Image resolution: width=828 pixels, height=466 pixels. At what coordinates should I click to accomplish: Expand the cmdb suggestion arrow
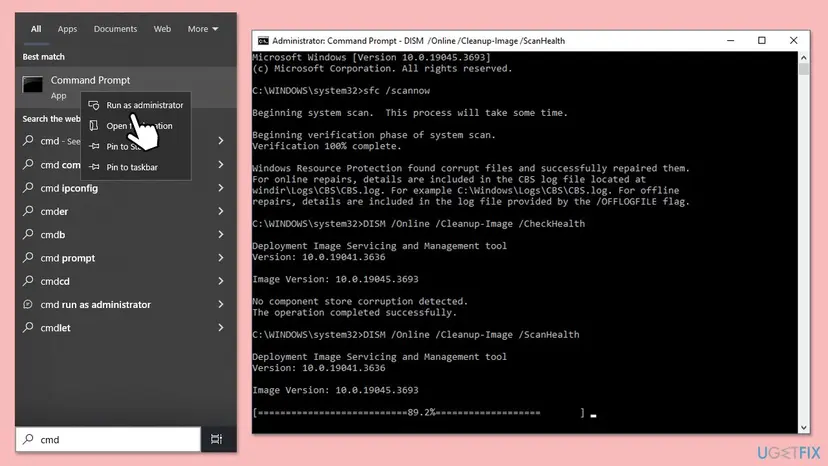(x=221, y=234)
